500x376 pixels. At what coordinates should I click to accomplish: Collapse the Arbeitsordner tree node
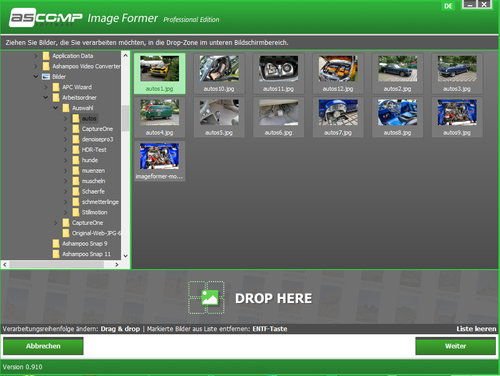[x=46, y=98]
